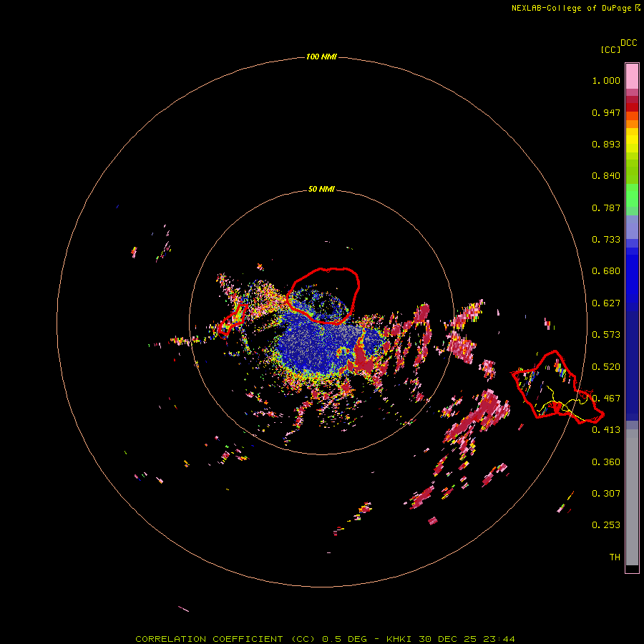
Task: Click the 0.840 scale value
Action: coord(606,176)
